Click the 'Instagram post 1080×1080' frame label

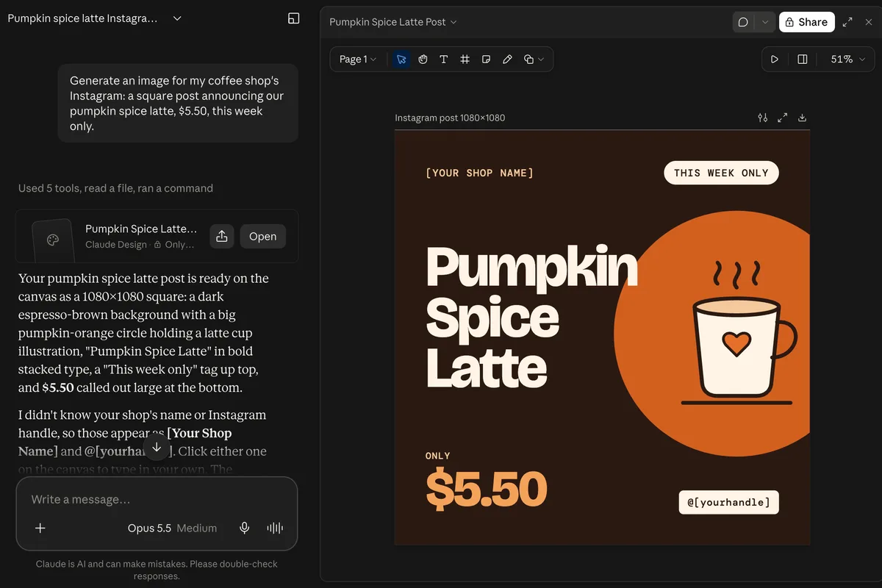pos(450,118)
